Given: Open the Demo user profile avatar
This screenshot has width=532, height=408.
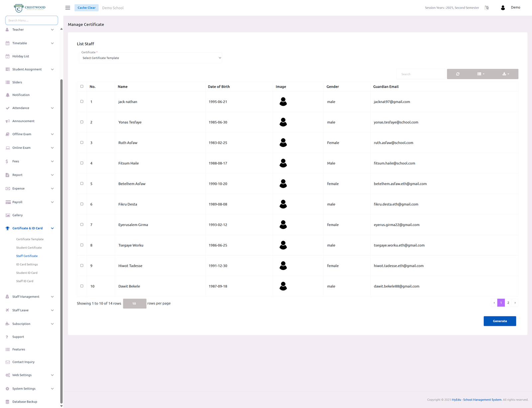Looking at the screenshot, I should click(503, 8).
